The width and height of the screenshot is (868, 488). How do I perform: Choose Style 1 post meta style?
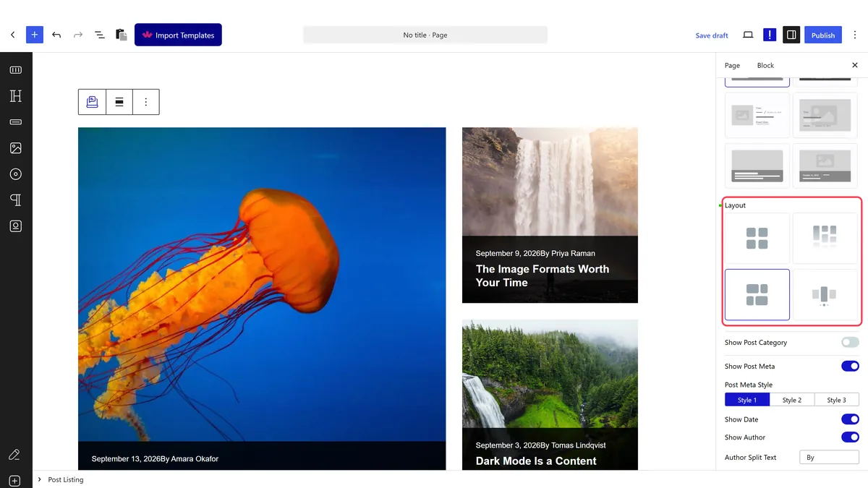coord(747,400)
